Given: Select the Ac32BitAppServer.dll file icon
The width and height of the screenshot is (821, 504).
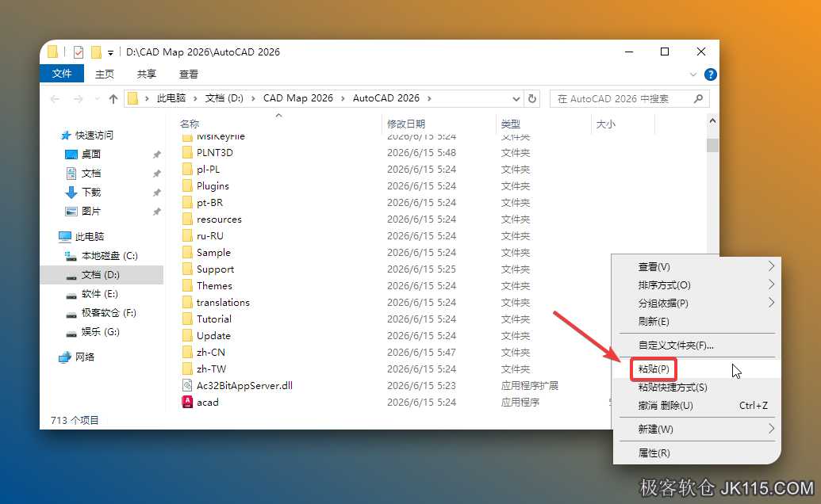Looking at the screenshot, I should pos(187,385).
